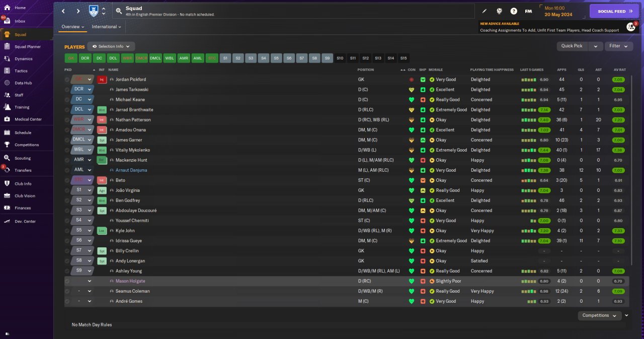
Task: Open the Club Info screen
Action: 23,183
